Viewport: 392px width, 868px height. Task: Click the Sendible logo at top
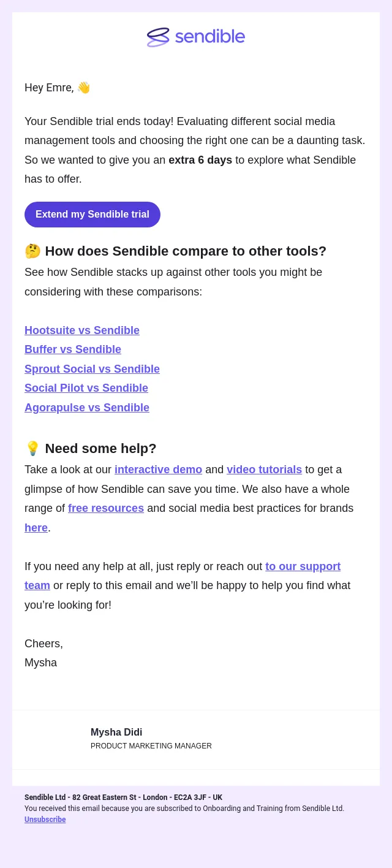(x=196, y=37)
